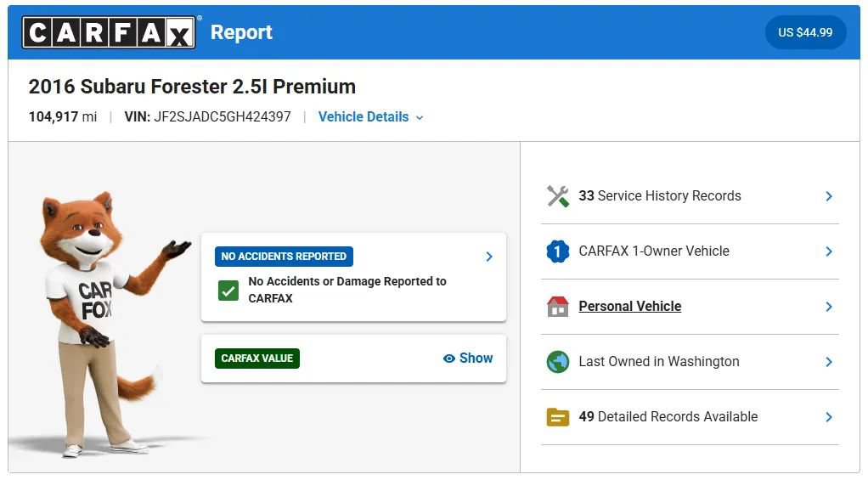Expand the Personal Vehicle chevron
868x480 pixels.
pyautogui.click(x=829, y=307)
